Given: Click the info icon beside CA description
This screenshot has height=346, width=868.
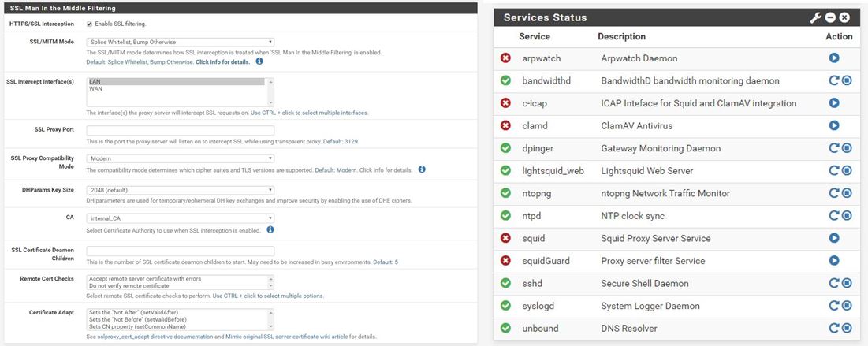Looking at the screenshot, I should click(270, 229).
